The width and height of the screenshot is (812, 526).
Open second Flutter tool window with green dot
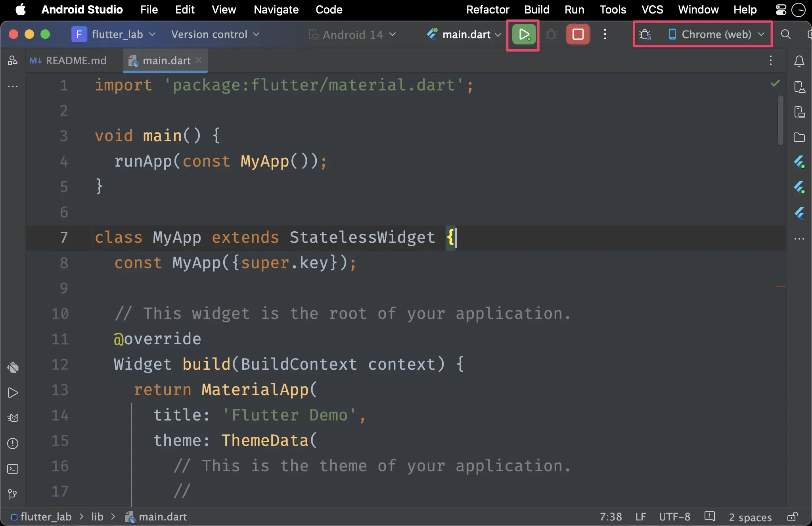[x=799, y=187]
